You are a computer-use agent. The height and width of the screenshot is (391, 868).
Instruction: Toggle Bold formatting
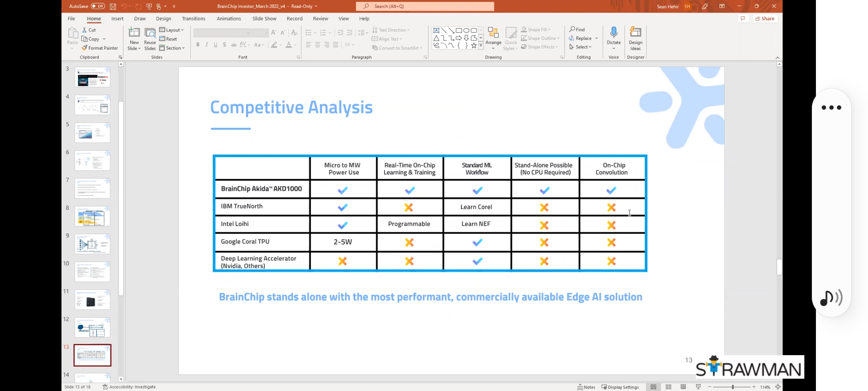coord(198,45)
